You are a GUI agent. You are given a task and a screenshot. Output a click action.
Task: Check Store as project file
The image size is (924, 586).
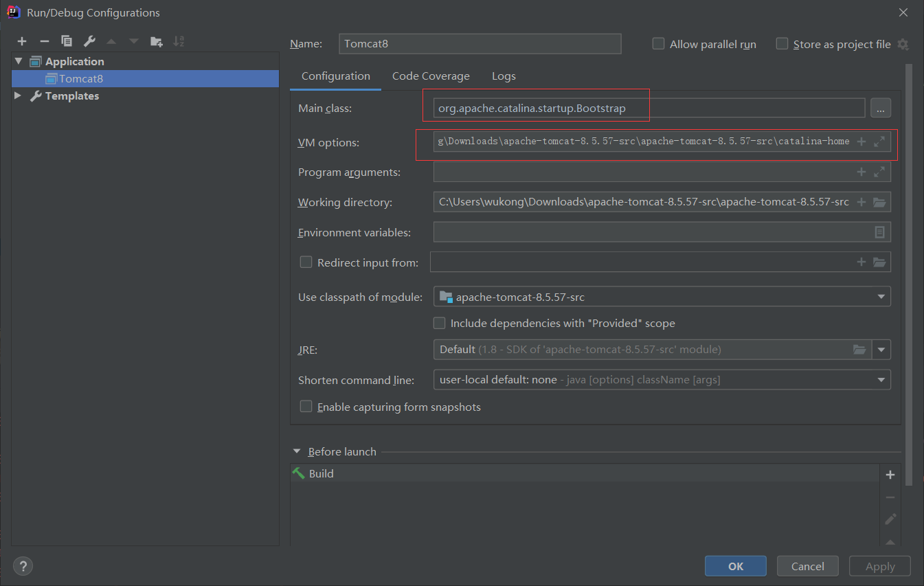tap(782, 44)
